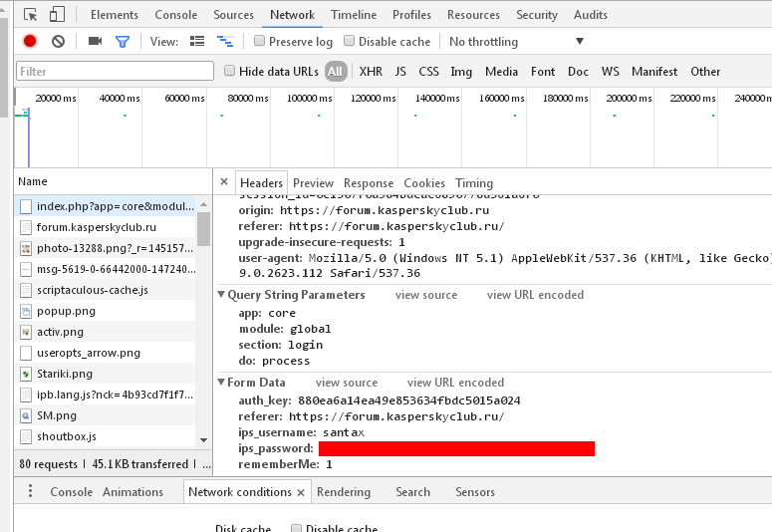Tick Hide data URLs checkbox
Image resolution: width=772 pixels, height=532 pixels.
point(230,72)
